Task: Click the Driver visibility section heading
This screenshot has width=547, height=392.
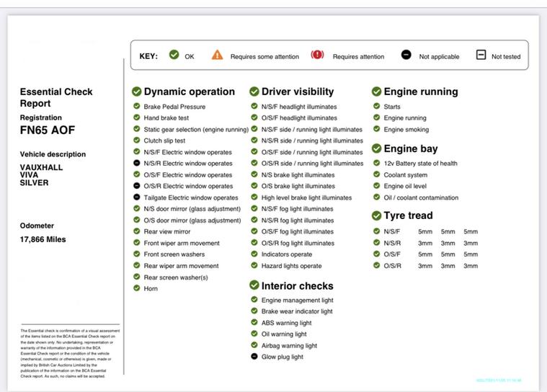Action: click(297, 92)
